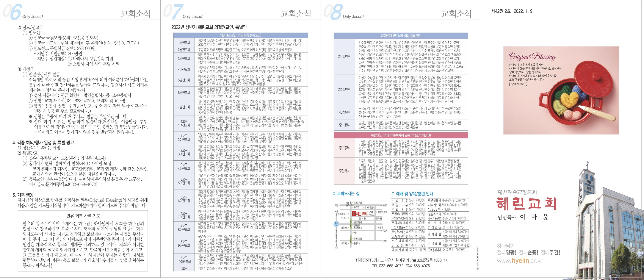Click the 혜린교회 red title text

pos(527,203)
